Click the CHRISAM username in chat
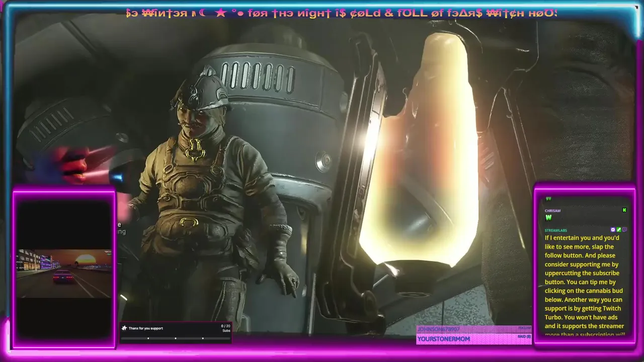The image size is (644, 362). [552, 211]
